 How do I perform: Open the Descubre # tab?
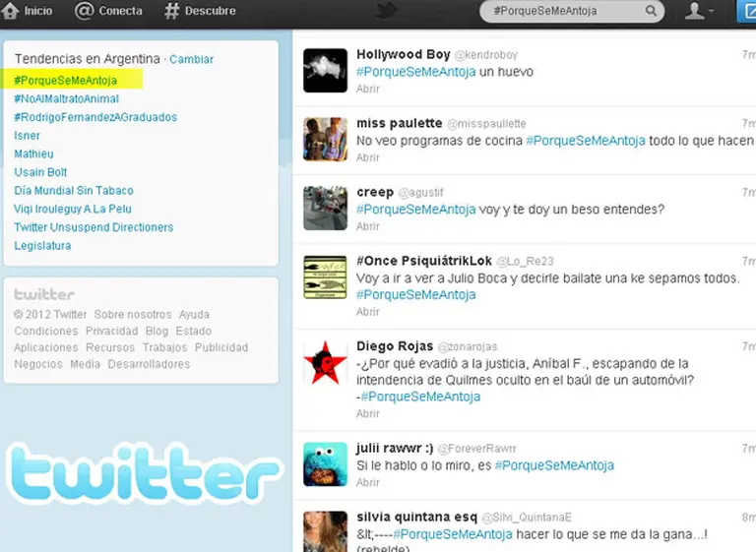200,11
